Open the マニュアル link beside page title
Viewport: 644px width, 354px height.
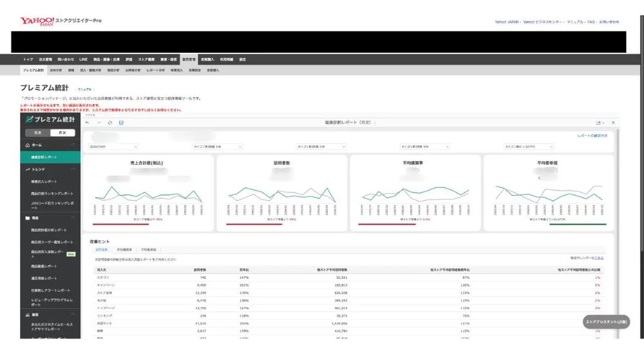(x=84, y=89)
